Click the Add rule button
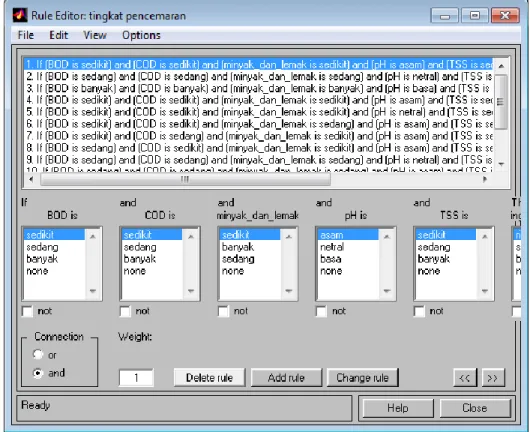The width and height of the screenshot is (530, 432). point(286,378)
